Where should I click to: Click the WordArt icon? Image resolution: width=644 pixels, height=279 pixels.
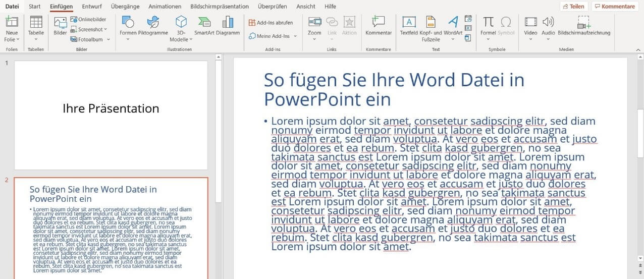click(x=453, y=22)
